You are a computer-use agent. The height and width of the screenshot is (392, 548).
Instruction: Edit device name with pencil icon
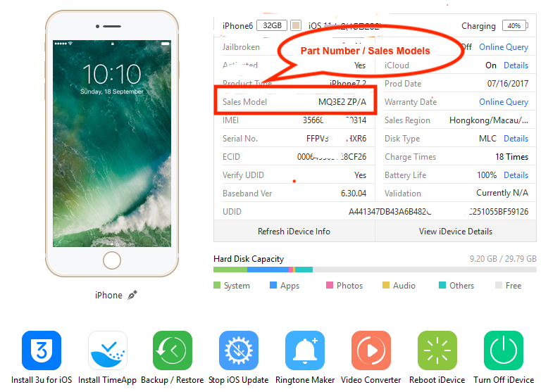coord(132,296)
